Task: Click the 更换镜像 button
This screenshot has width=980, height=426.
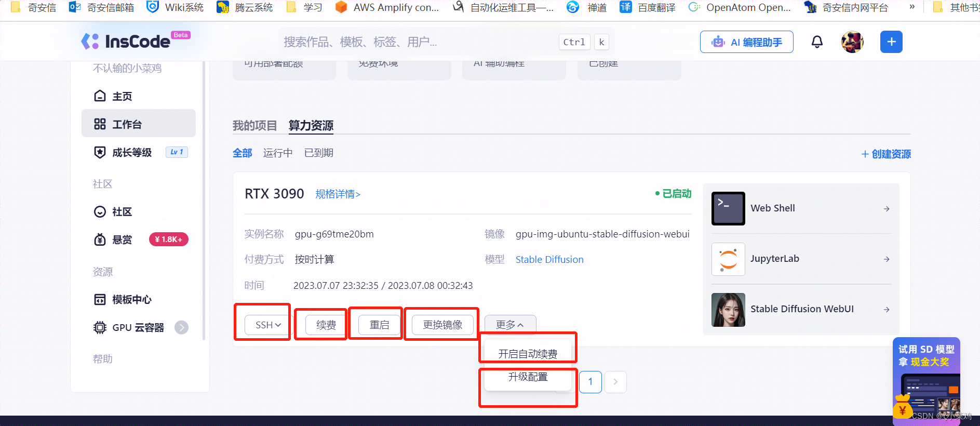Action: coord(442,325)
